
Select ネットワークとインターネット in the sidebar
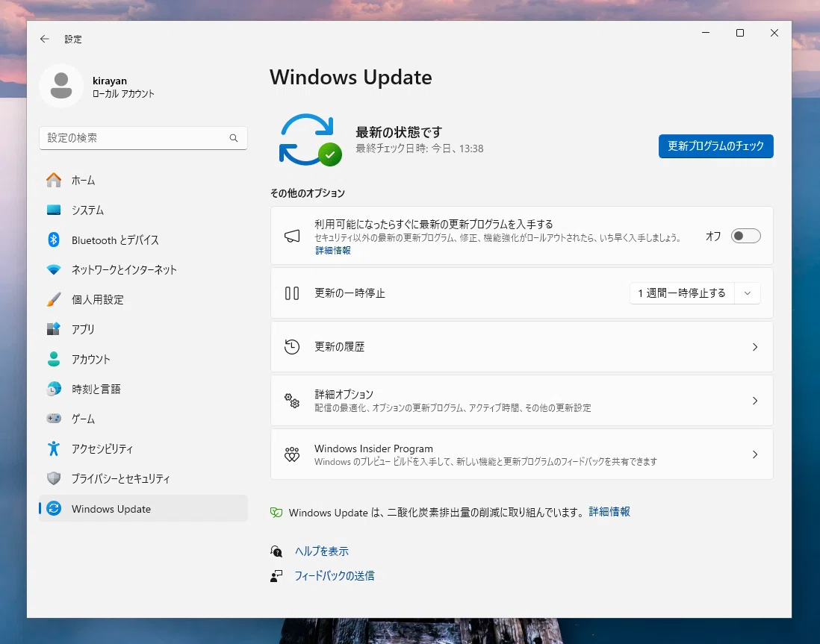point(143,269)
